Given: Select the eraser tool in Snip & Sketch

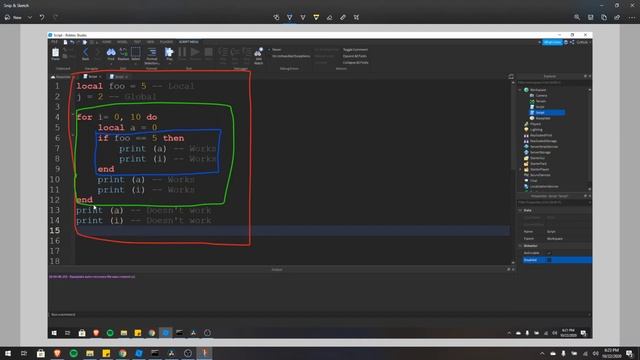Looking at the screenshot, I should click(329, 17).
